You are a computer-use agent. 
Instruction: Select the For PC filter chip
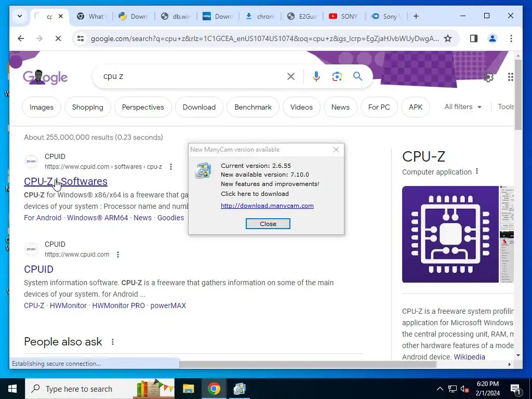379,107
